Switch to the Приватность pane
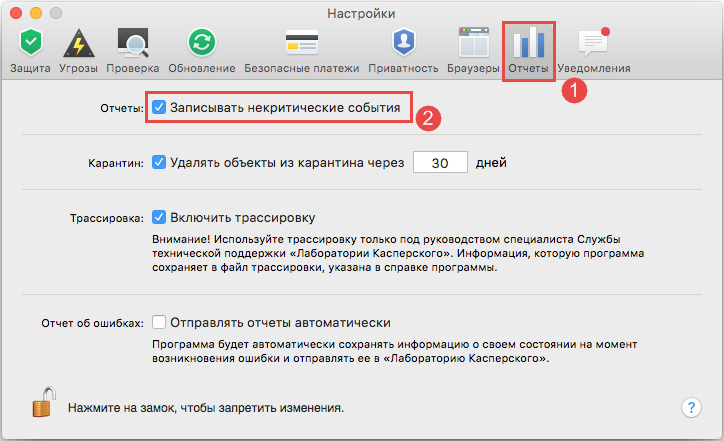This screenshot has width=724, height=441. coord(403,51)
